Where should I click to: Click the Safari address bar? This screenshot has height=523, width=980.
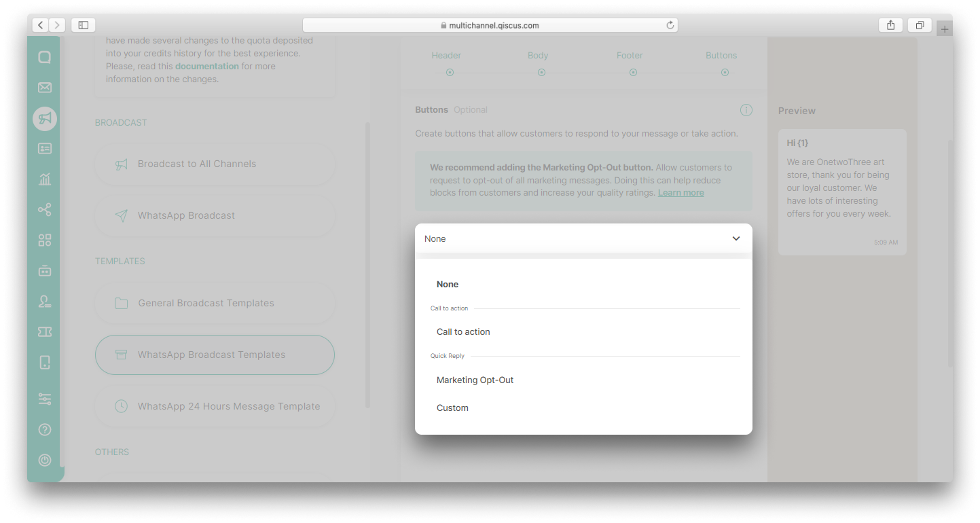click(490, 25)
